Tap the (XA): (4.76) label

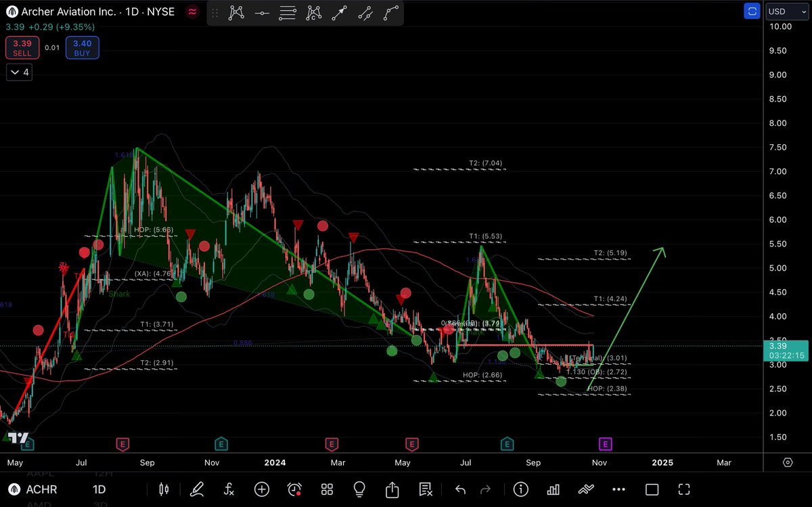(153, 274)
